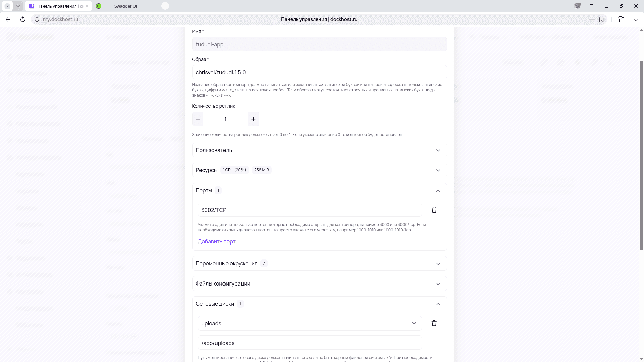Switch to the Swagger UI tab
The image size is (644, 362).
coord(126,6)
